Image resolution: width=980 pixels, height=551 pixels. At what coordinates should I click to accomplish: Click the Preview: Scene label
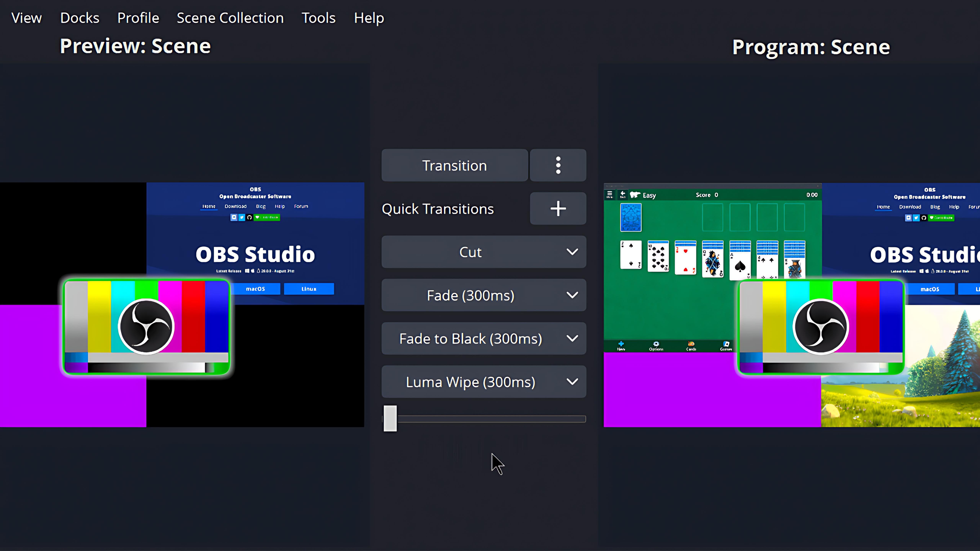135,46
